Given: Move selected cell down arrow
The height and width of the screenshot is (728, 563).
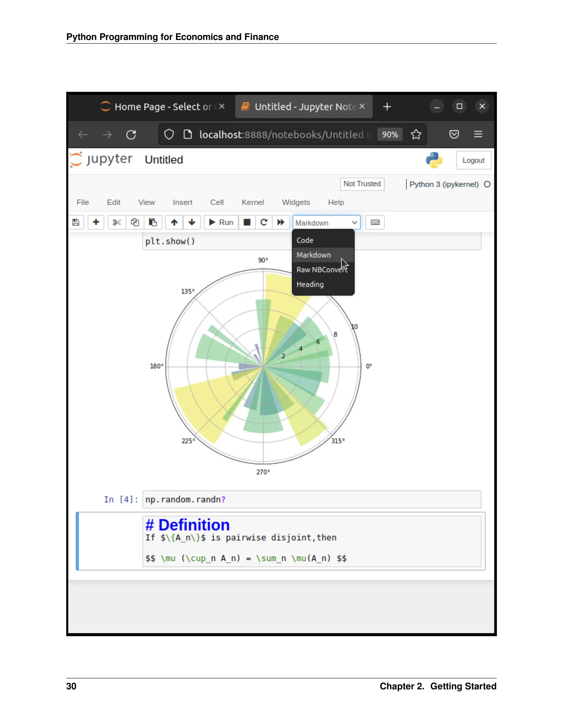Looking at the screenshot, I should point(192,222).
